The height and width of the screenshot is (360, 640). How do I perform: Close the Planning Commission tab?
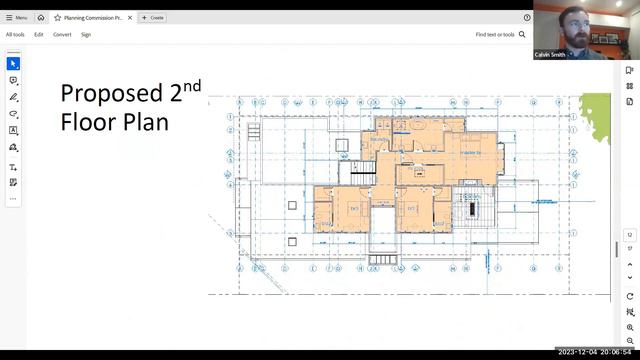point(130,18)
